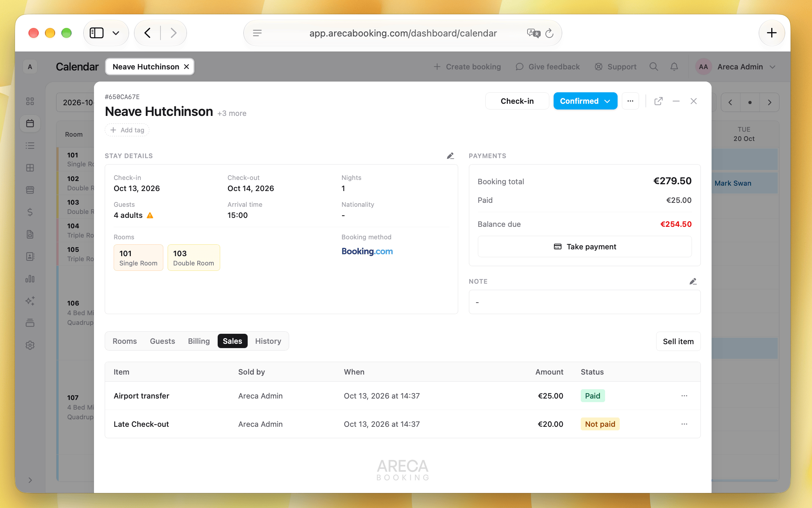The height and width of the screenshot is (508, 812).
Task: Open the search magnifier in header
Action: (654, 67)
